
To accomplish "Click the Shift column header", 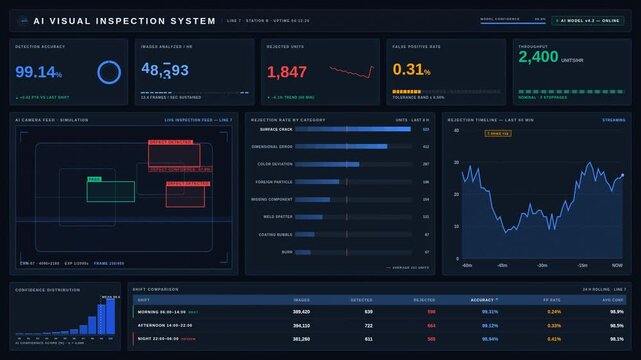I will tap(143, 300).
